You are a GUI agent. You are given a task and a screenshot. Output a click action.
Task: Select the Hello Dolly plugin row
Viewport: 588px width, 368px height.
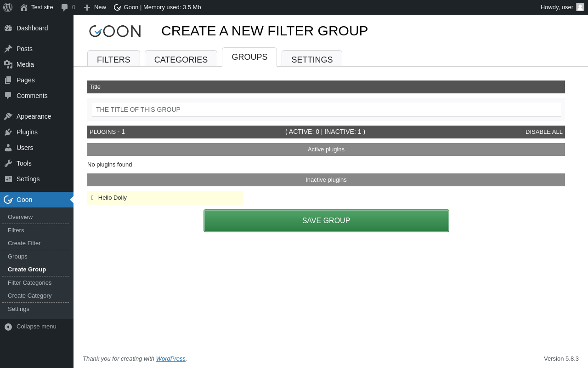165,198
